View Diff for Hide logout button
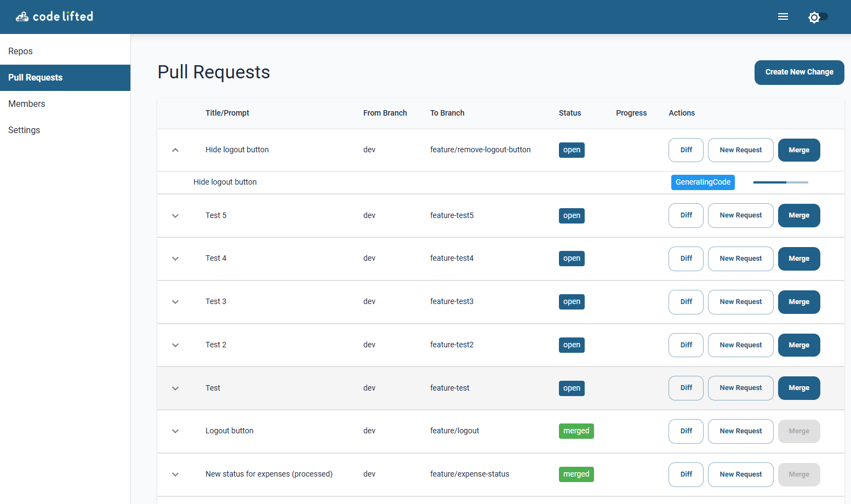Screen dimensions: 851x504 coord(686,150)
